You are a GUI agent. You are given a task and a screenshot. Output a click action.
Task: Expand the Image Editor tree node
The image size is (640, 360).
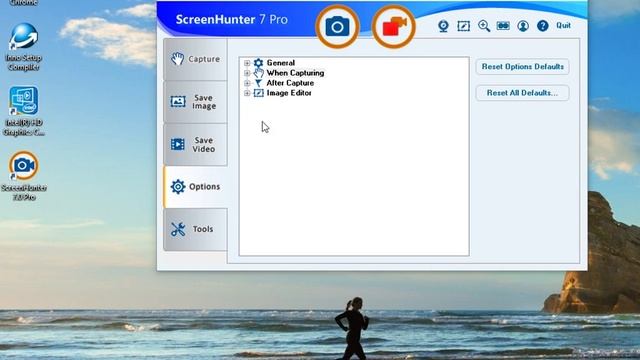click(247, 93)
